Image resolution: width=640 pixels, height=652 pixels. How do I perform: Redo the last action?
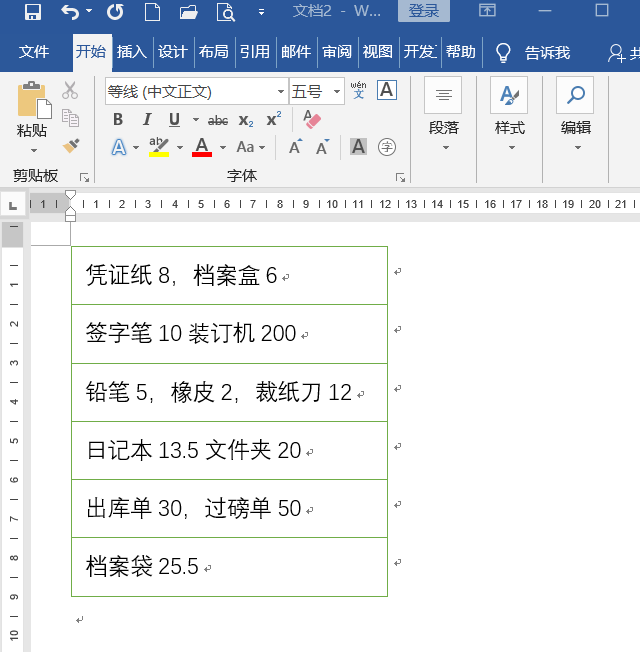[x=115, y=12]
